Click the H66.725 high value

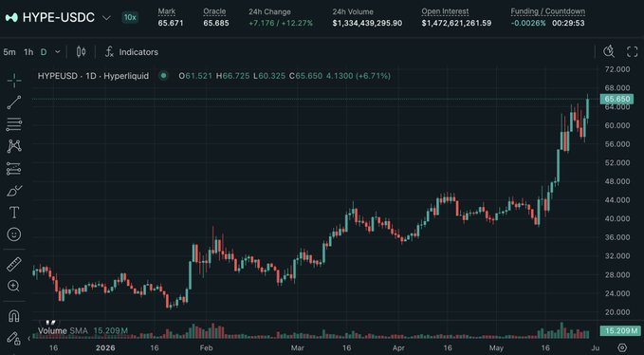(232, 76)
